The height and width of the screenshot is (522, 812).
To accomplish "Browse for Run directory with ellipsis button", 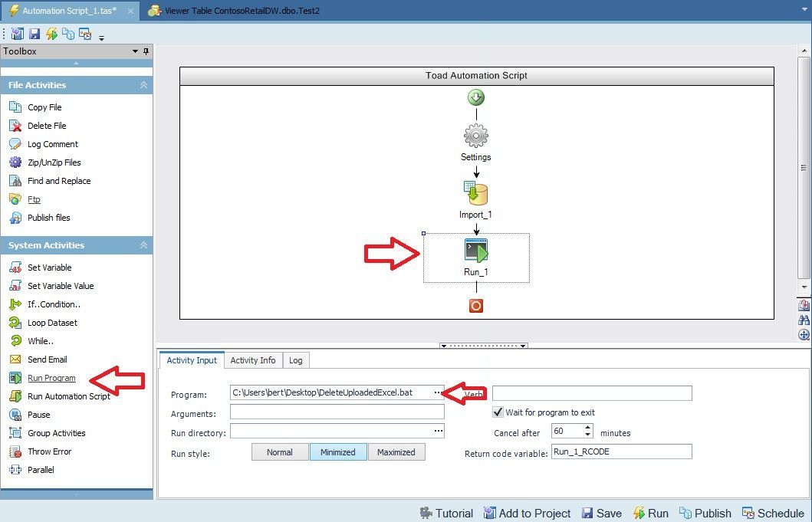I will (439, 431).
